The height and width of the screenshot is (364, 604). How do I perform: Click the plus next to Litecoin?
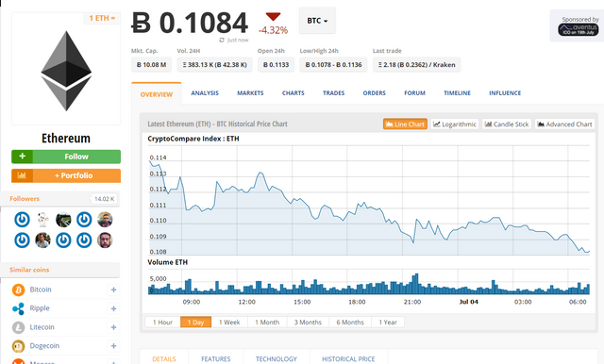click(x=113, y=327)
